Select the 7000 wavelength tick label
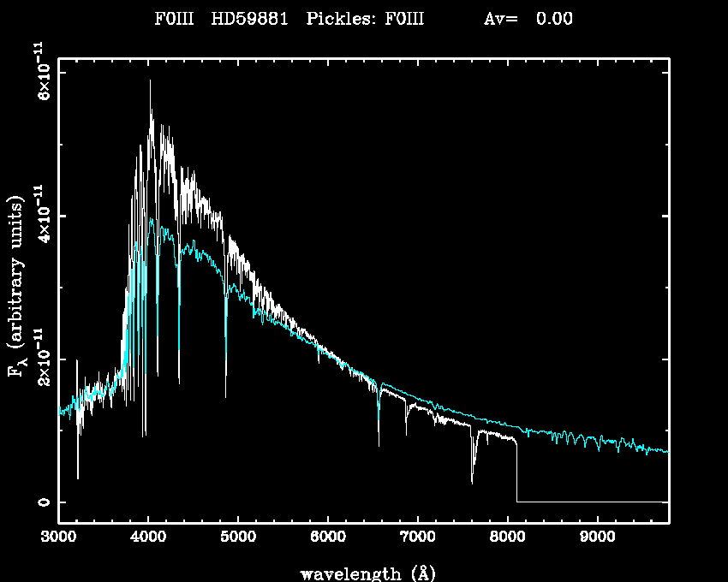This screenshot has height=582, width=728. point(417,537)
